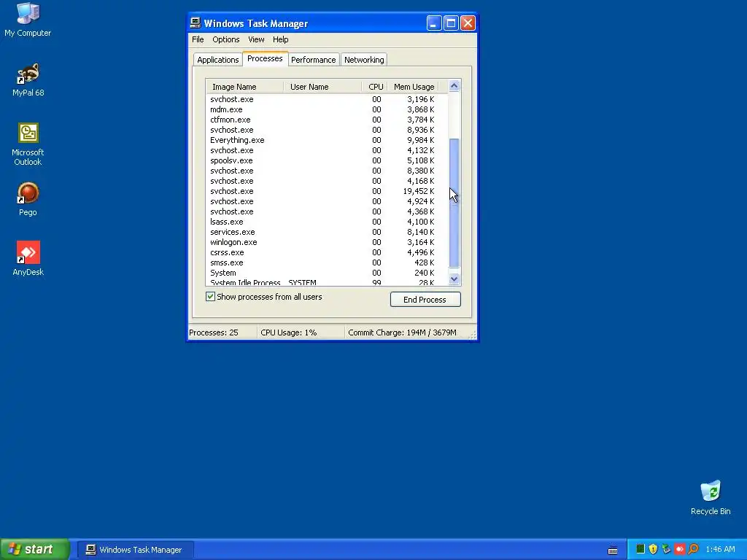Click the Commit Charge status bar entry

point(406,332)
